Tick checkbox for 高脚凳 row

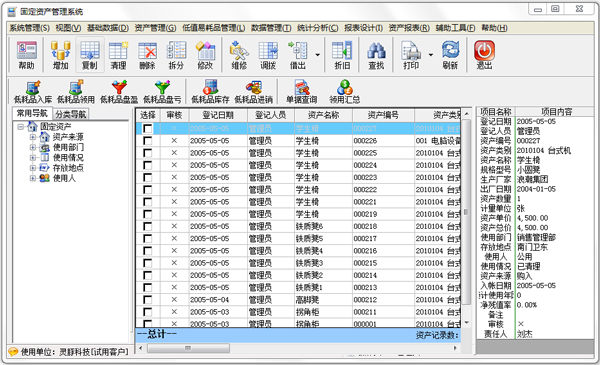pyautogui.click(x=147, y=300)
